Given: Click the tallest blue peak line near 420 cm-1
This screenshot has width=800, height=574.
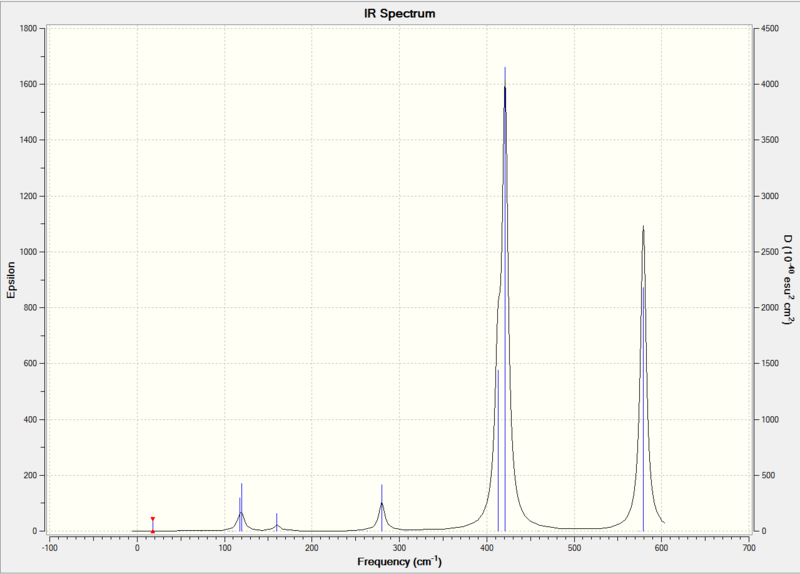Looking at the screenshot, I should [505, 299].
